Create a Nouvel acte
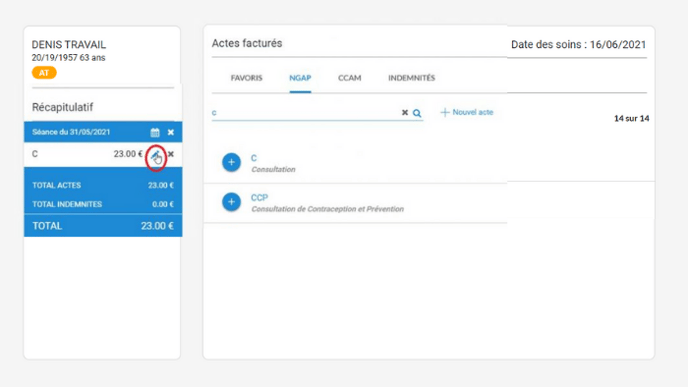The image size is (688, 387). [467, 112]
